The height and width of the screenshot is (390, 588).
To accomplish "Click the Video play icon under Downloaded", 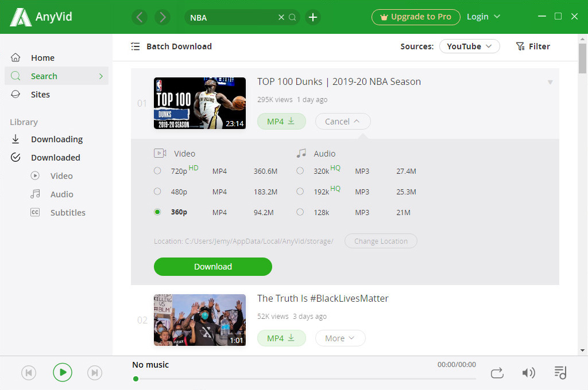I will point(35,175).
